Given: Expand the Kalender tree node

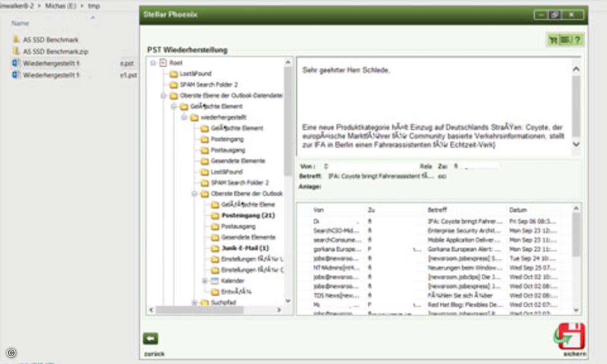Looking at the screenshot, I should coord(205,281).
